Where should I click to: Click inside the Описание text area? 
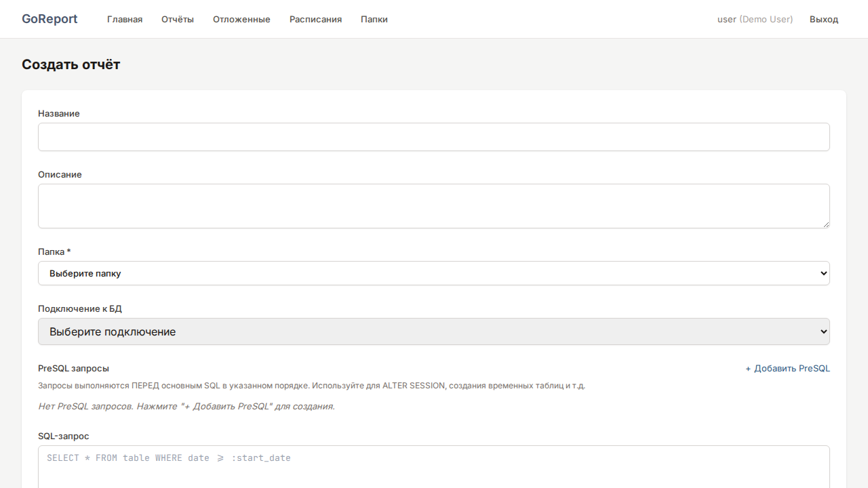[x=434, y=205]
